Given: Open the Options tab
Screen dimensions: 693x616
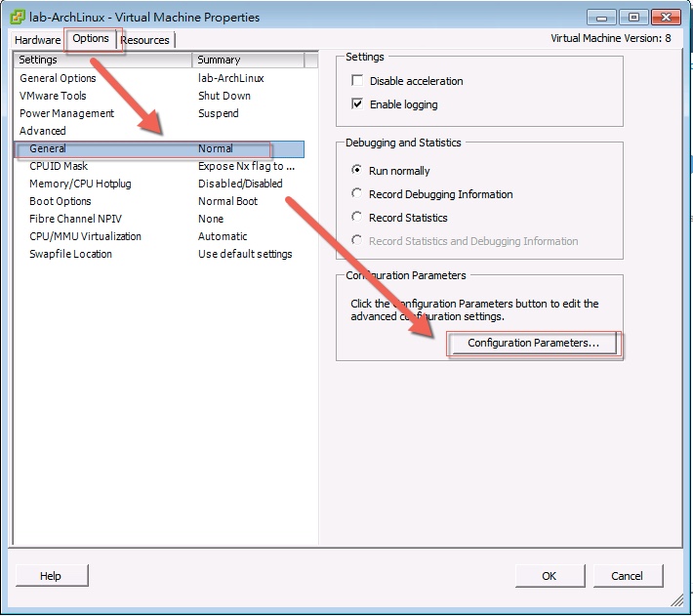Looking at the screenshot, I should click(x=91, y=39).
